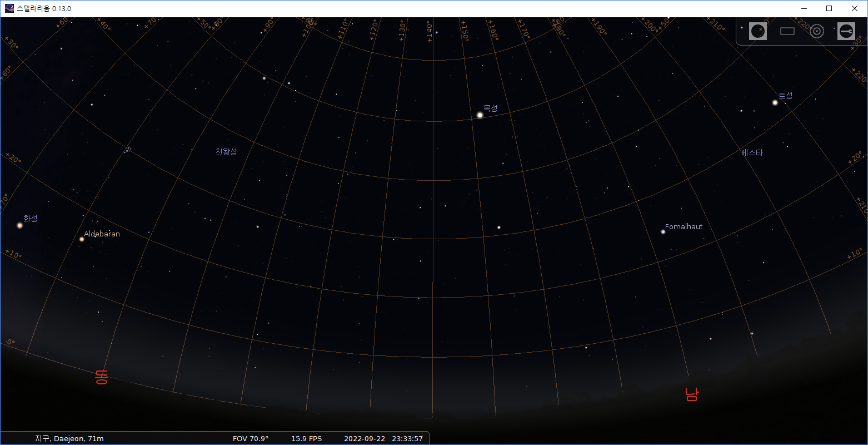Click the time 23:33:57 in status bar

pos(407,438)
